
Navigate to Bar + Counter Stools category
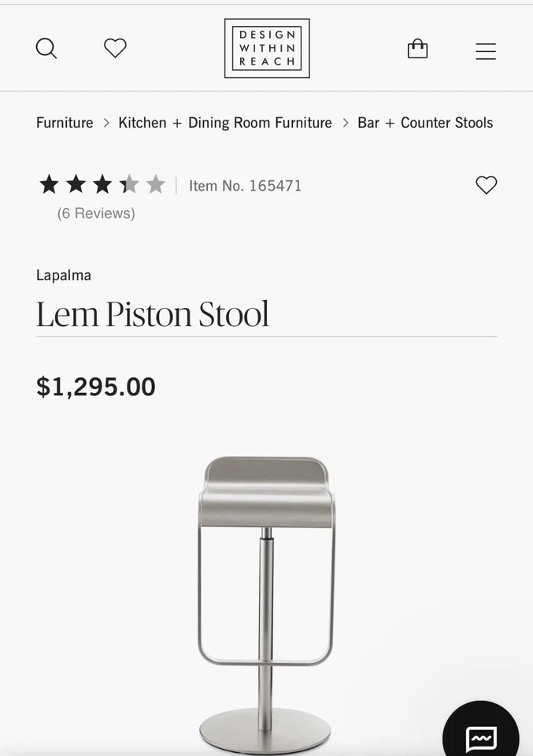[425, 123]
